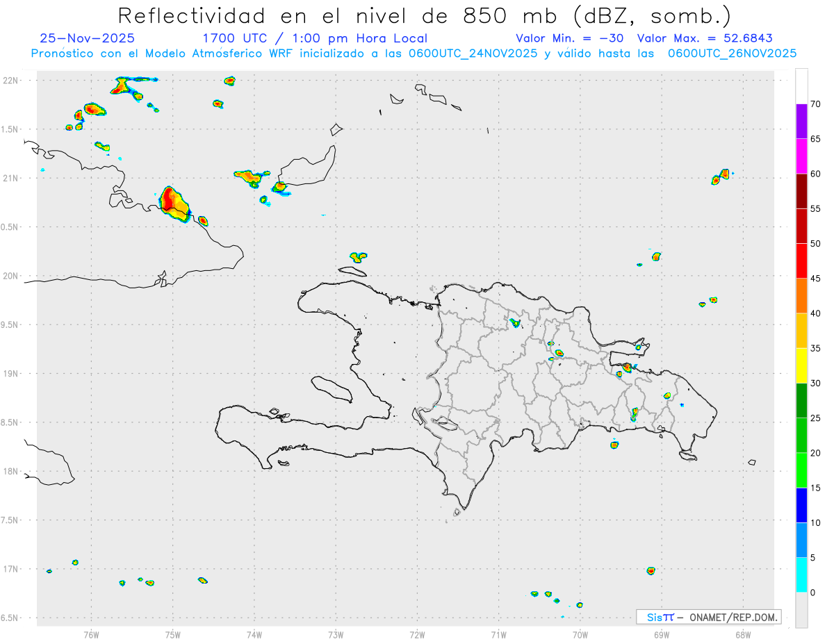Click the longitude label "70W"
The width and height of the screenshot is (834, 644).
click(x=580, y=634)
